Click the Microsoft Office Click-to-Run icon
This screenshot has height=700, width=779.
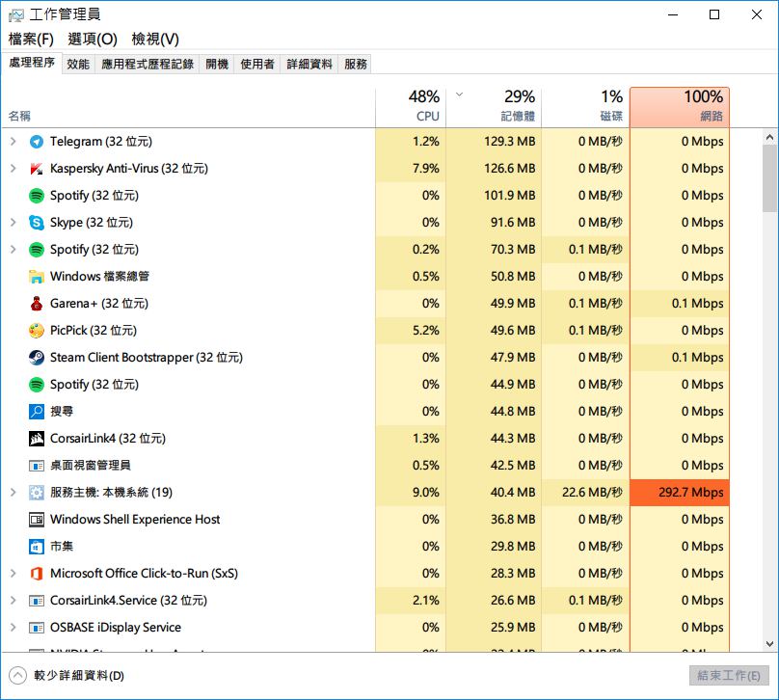(x=37, y=574)
